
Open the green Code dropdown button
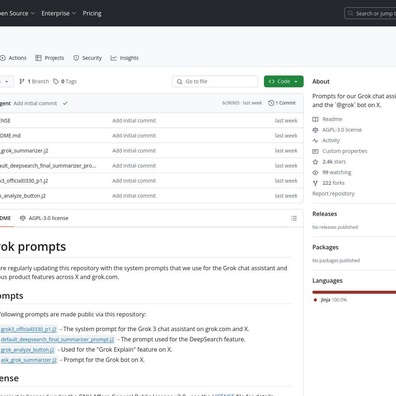coord(284,81)
